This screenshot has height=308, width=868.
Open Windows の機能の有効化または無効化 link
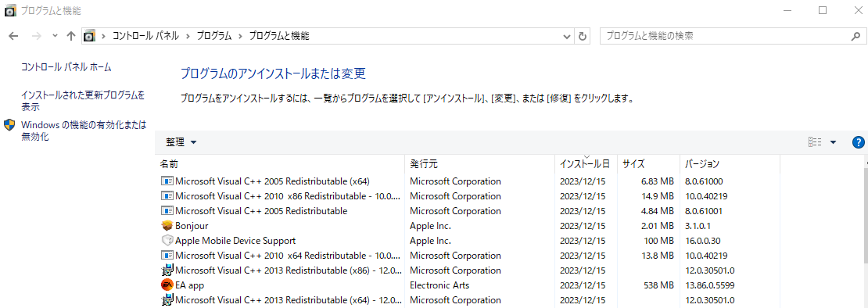point(84,131)
